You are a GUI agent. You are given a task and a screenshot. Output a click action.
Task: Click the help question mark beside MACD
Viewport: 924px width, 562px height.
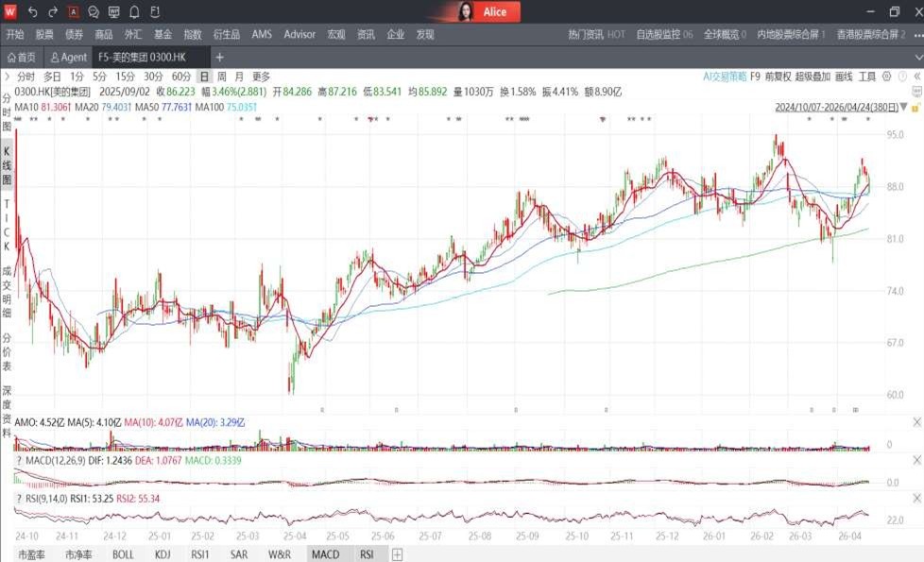point(19,460)
